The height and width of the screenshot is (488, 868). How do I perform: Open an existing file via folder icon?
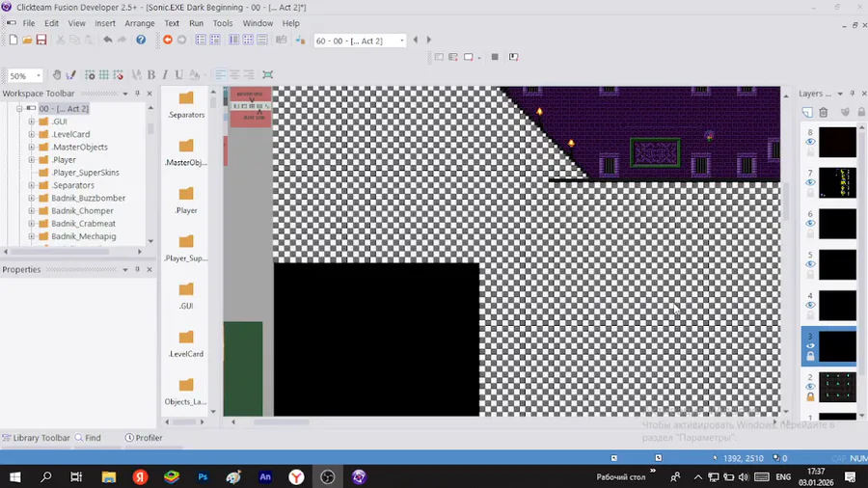click(x=27, y=40)
